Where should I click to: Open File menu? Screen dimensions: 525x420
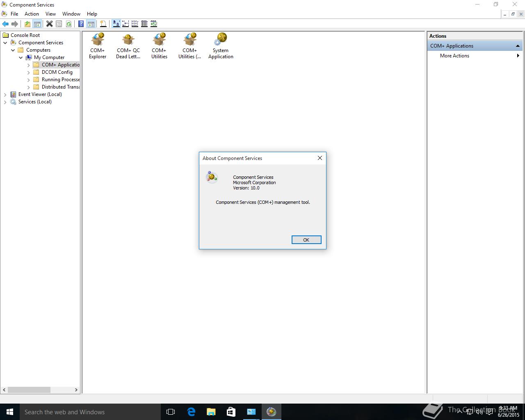pos(14,14)
